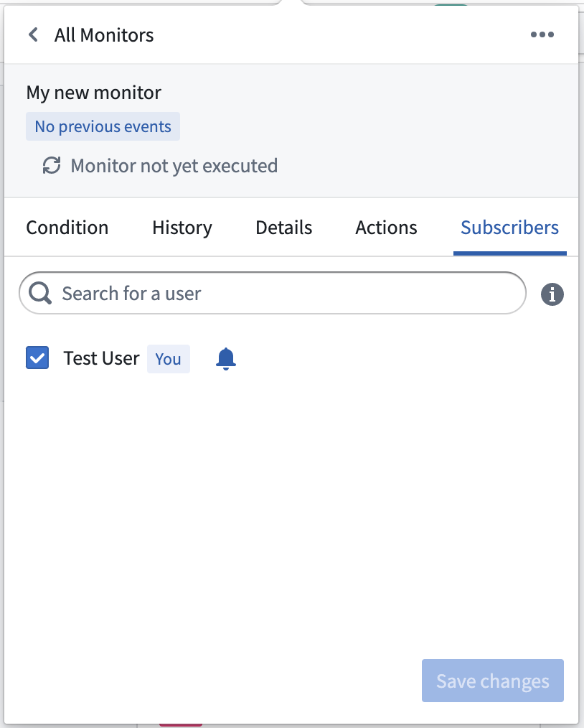
Task: Switch to the Condition tab
Action: (x=67, y=228)
